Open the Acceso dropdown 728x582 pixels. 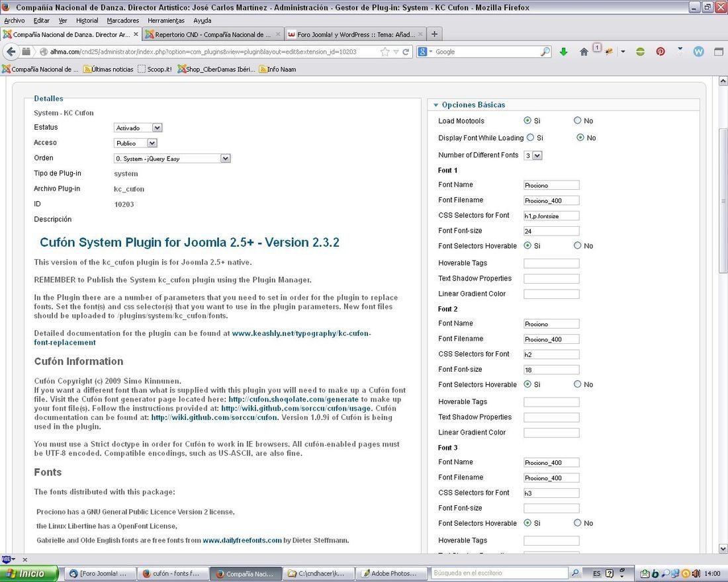point(136,143)
